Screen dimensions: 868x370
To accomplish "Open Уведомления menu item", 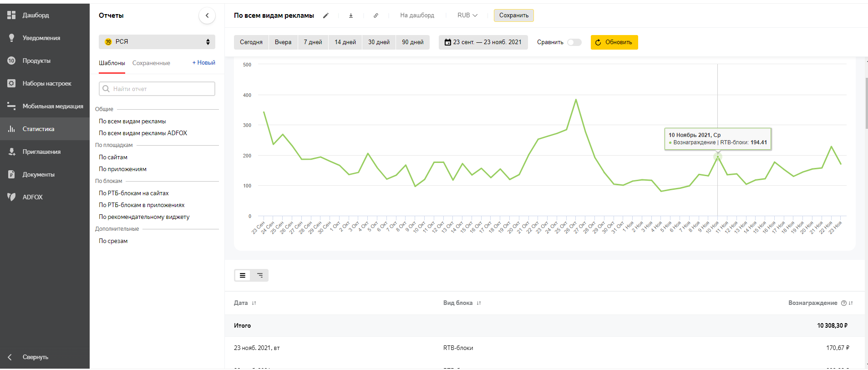I will [41, 38].
